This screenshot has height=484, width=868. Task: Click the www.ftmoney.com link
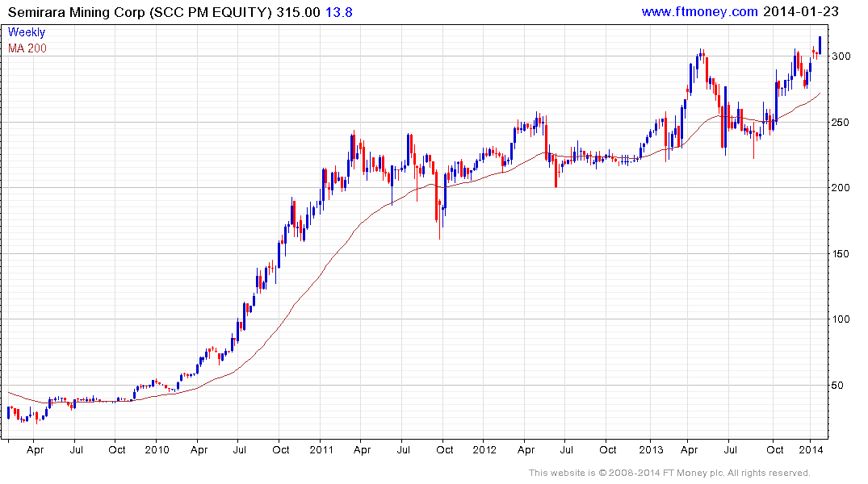(x=699, y=11)
